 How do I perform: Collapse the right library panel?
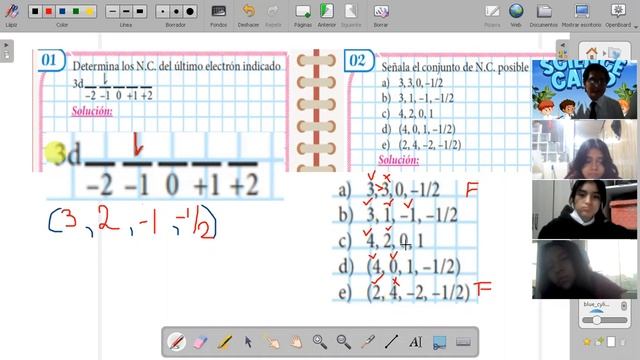click(x=563, y=51)
